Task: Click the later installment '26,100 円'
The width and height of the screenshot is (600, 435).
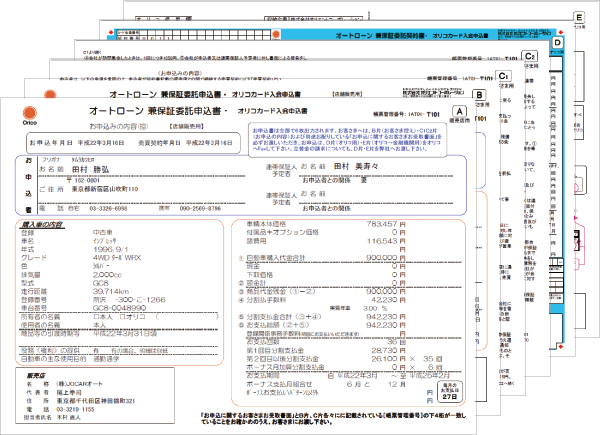Action: [388, 359]
